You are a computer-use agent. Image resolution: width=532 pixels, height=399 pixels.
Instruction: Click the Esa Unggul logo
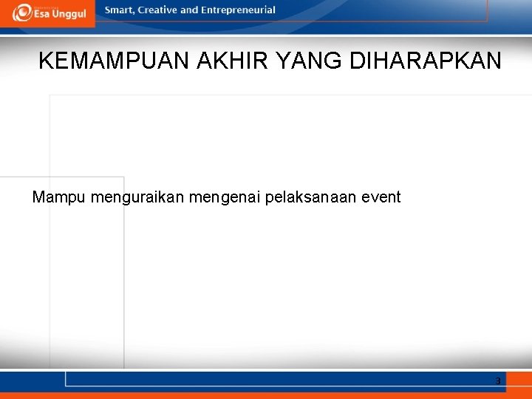[x=50, y=13]
